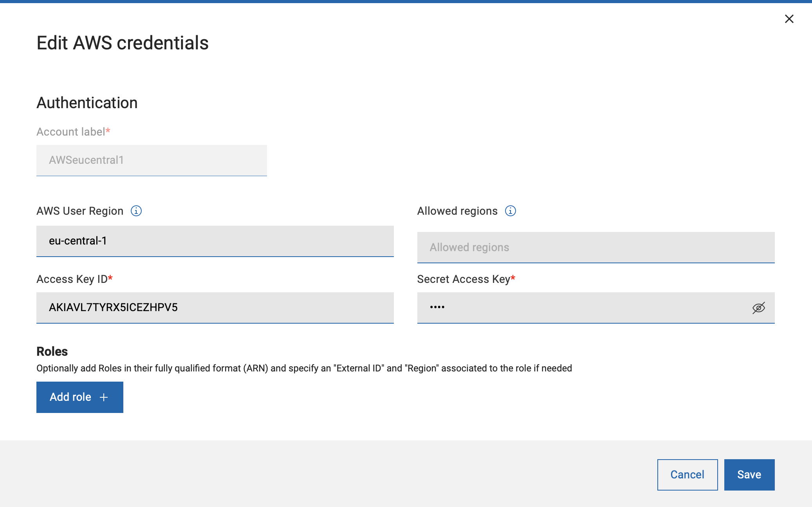Open the AWS User Region eu-central-1 field
This screenshot has width=812, height=507.
tap(215, 241)
